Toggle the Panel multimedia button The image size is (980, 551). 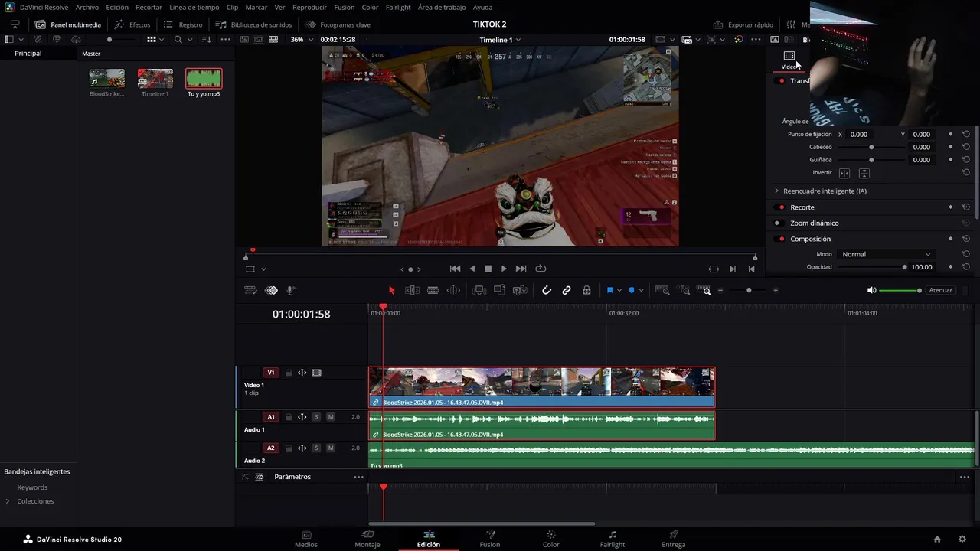67,24
